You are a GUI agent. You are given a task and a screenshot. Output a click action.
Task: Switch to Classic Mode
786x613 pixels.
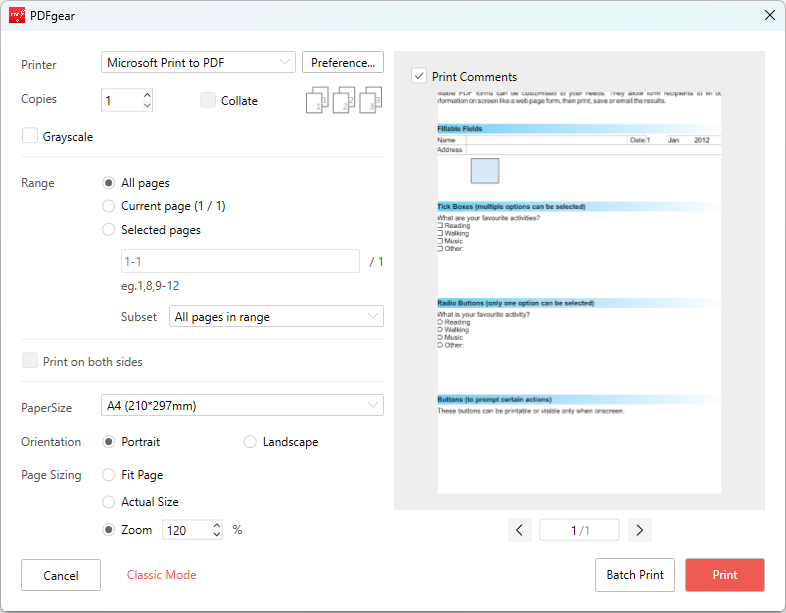coord(161,575)
